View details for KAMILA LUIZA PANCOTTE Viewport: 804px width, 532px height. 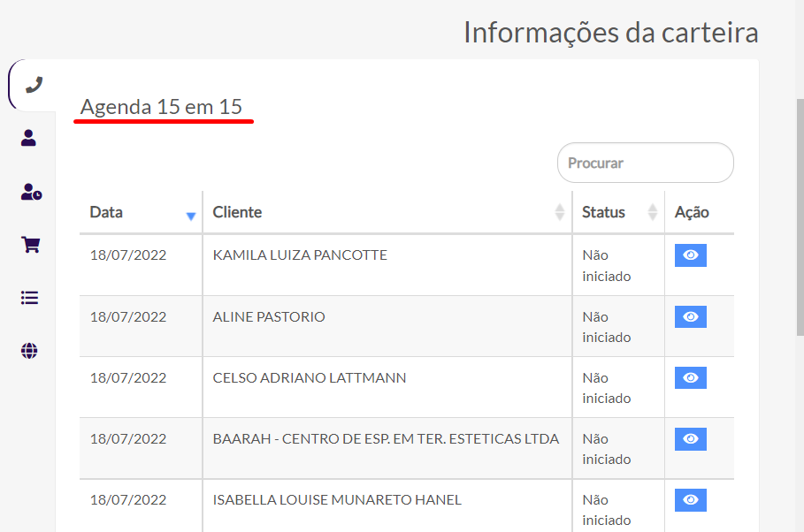click(x=690, y=255)
